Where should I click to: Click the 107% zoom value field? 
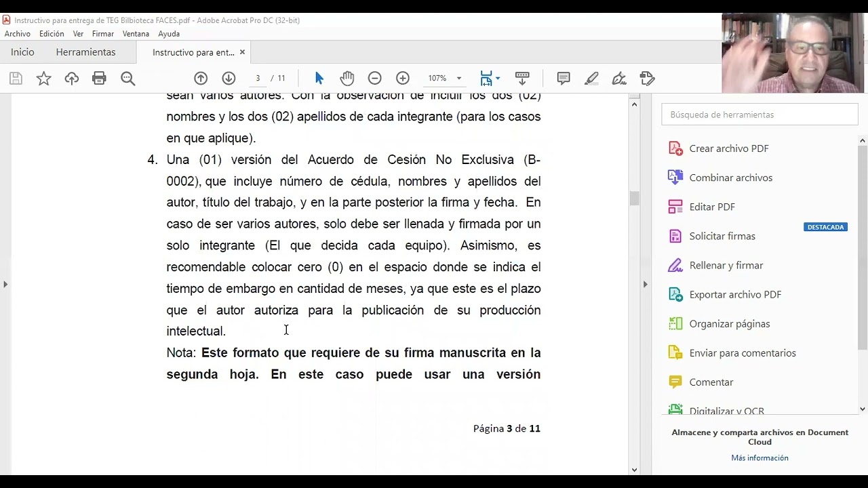tap(437, 79)
